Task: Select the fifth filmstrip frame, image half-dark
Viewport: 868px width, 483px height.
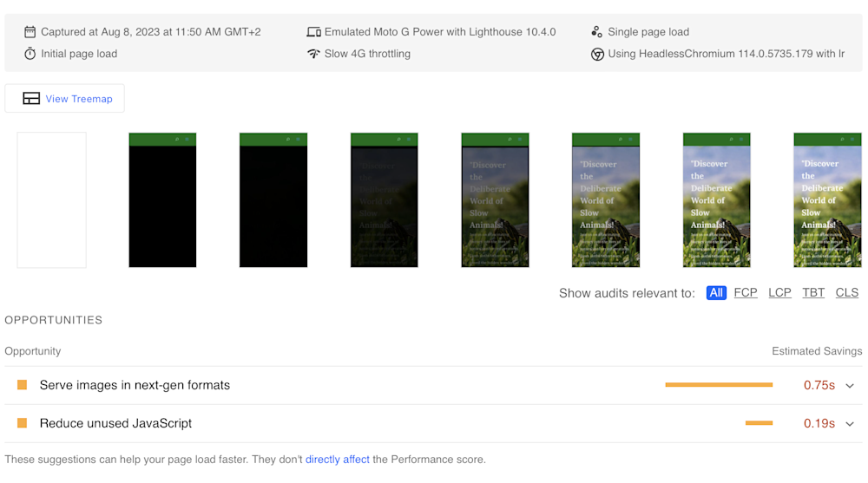Action: pyautogui.click(x=495, y=199)
